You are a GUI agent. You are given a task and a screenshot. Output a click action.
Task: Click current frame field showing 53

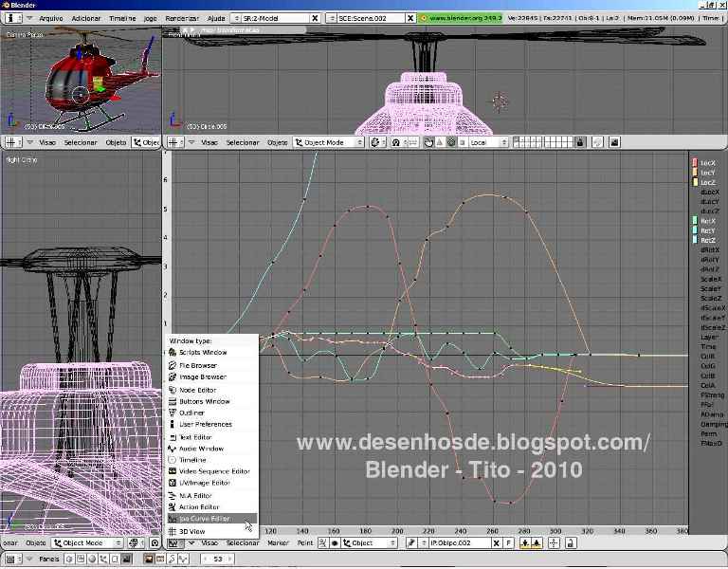coord(218,560)
